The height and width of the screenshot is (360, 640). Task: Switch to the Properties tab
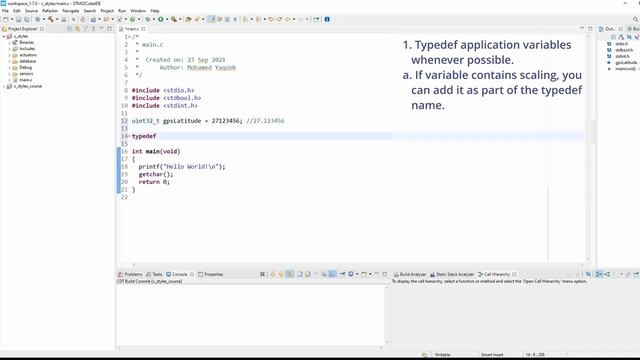(211, 274)
